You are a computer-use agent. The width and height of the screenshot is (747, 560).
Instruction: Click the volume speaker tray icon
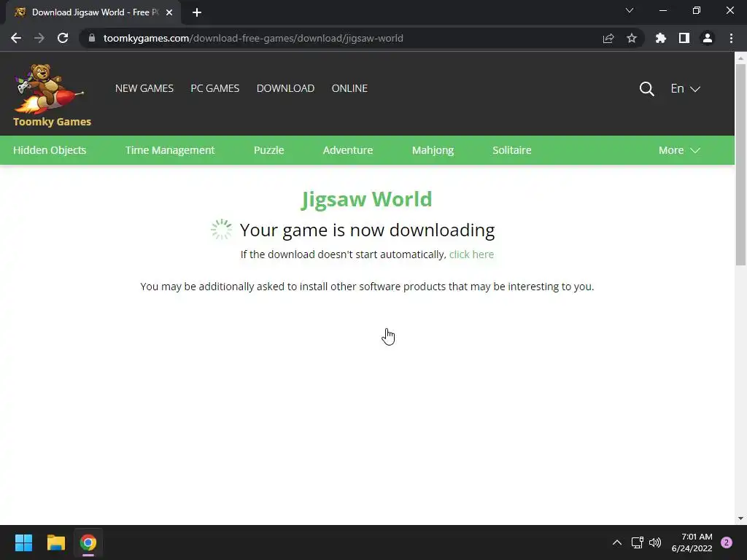coord(655,542)
